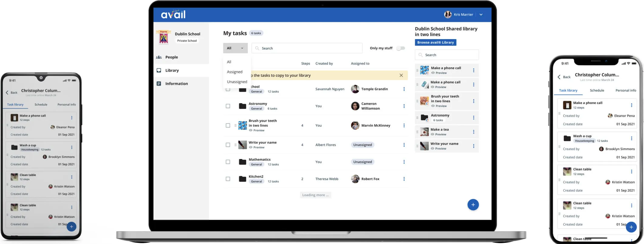Click the round blue plus button on laptop
Image resolution: width=644 pixels, height=244 pixels.
point(473,205)
